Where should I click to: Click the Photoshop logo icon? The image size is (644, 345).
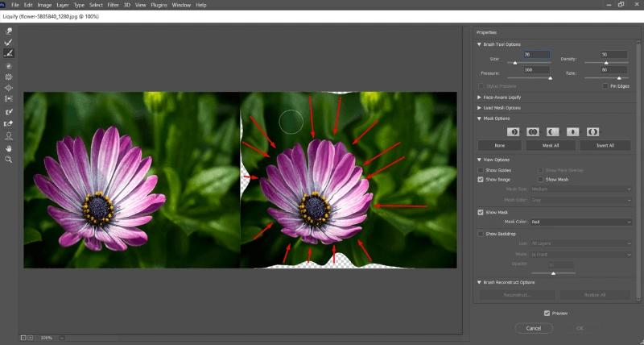coord(2,5)
